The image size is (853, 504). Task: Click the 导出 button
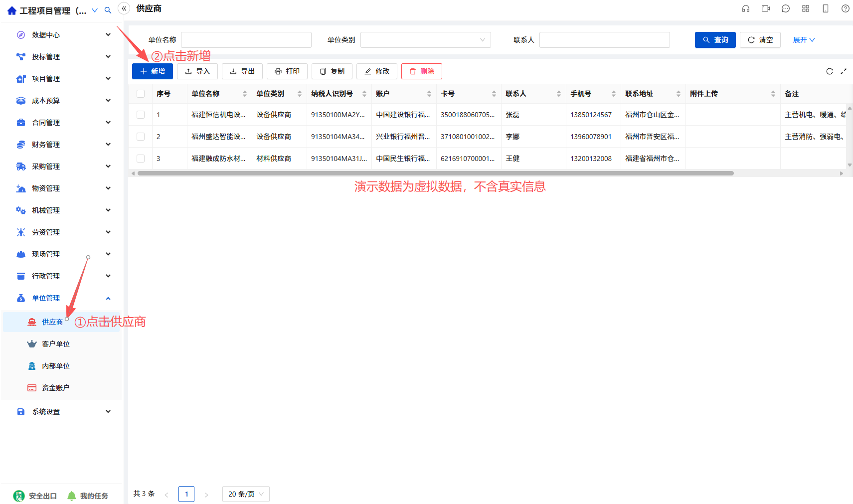click(242, 71)
